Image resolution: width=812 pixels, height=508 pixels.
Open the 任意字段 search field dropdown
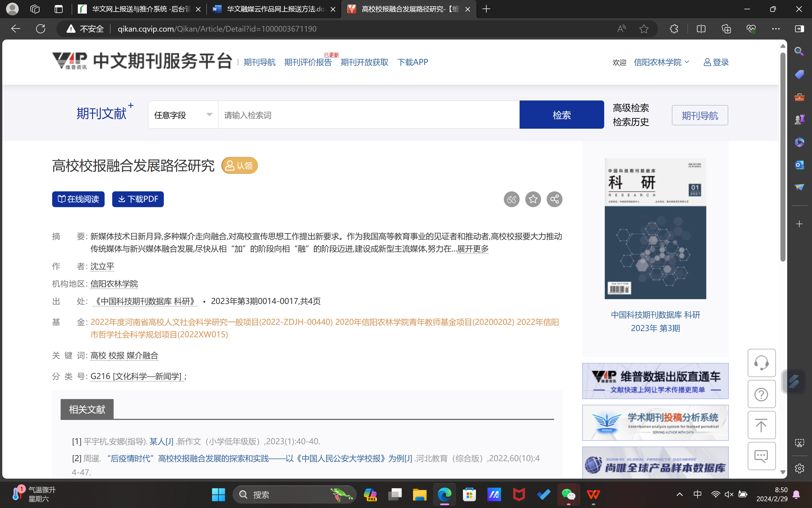pos(183,115)
